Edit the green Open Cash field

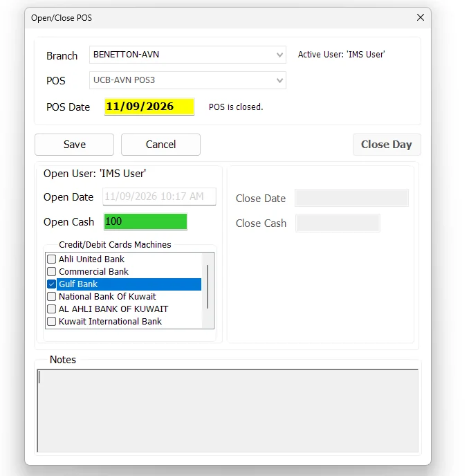tap(145, 221)
